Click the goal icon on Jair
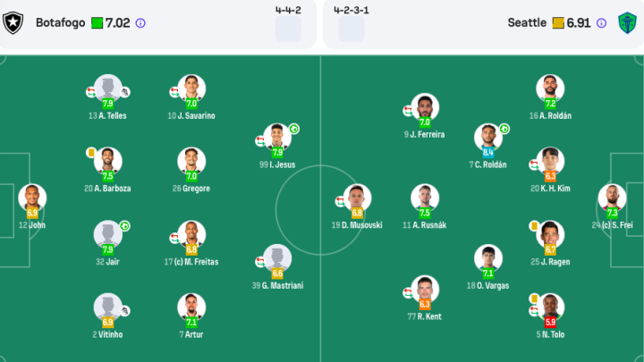 [x=125, y=226]
